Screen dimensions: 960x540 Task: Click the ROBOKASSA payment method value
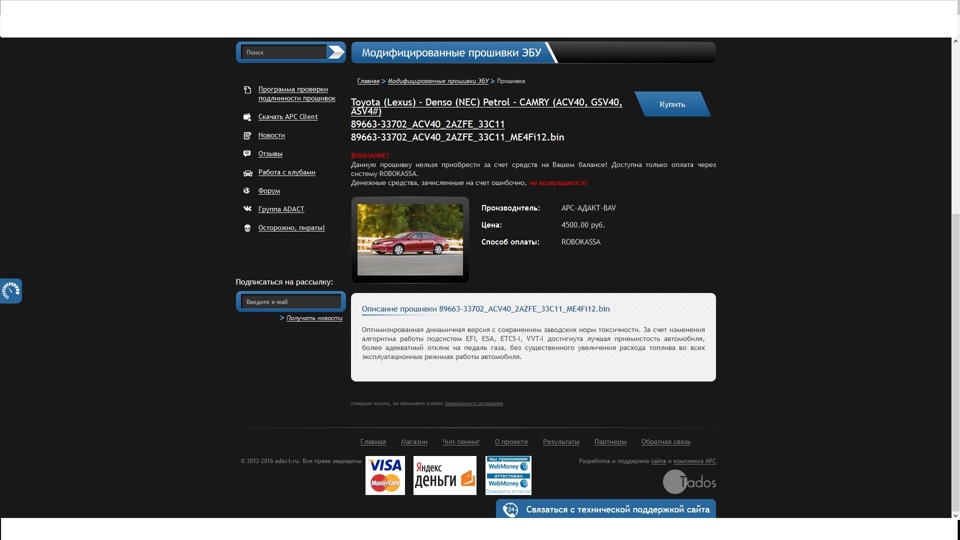click(580, 242)
